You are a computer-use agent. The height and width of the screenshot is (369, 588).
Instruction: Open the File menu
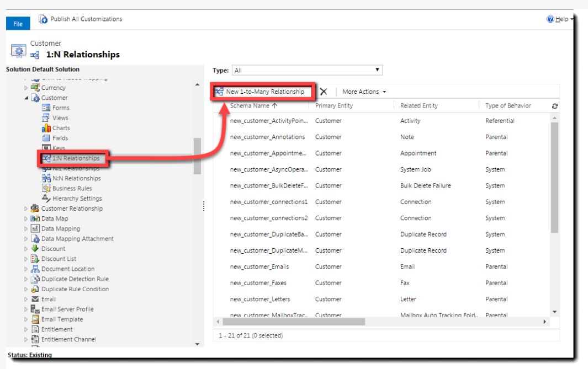click(18, 24)
